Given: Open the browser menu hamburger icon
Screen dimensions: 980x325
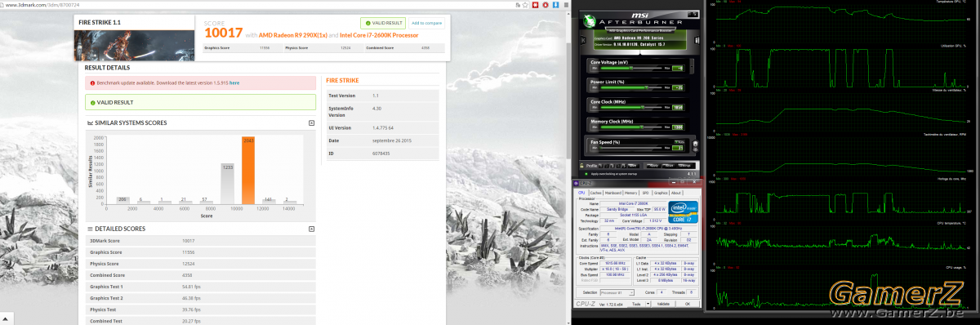Looking at the screenshot, I should [x=566, y=5].
